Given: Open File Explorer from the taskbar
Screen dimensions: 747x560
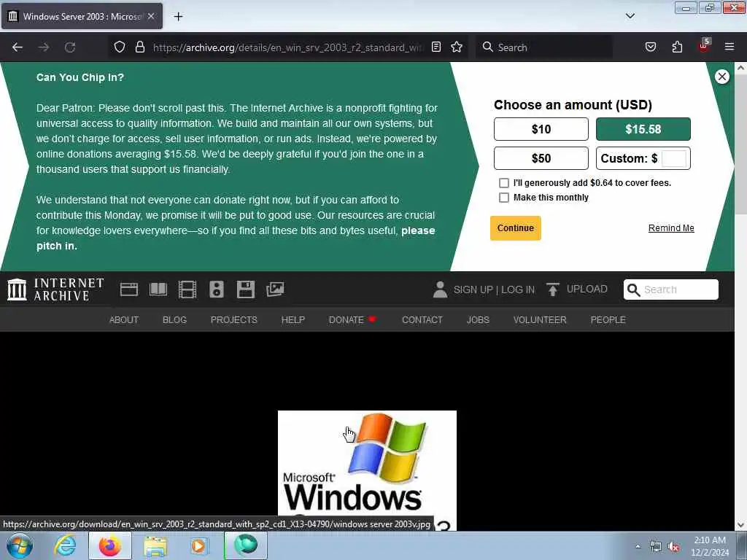Looking at the screenshot, I should (155, 545).
